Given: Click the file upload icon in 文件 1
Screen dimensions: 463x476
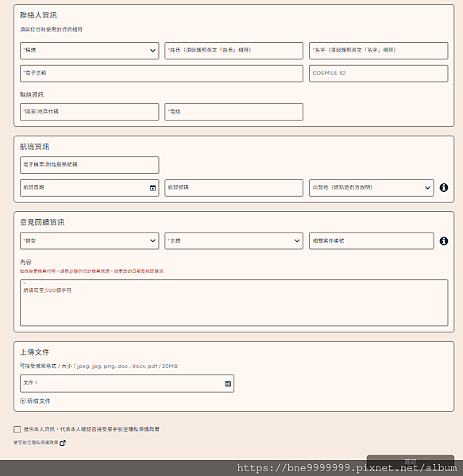Looking at the screenshot, I should (228, 384).
